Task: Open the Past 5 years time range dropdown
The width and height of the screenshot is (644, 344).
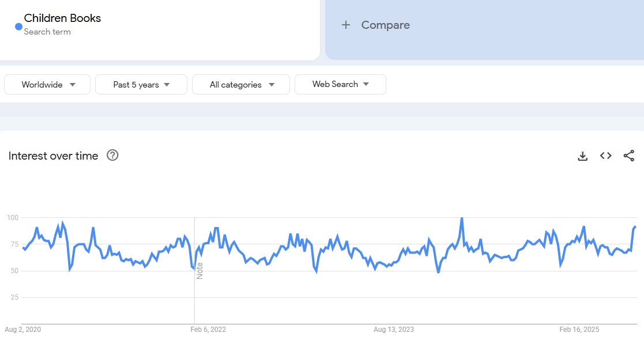Action: 141,85
